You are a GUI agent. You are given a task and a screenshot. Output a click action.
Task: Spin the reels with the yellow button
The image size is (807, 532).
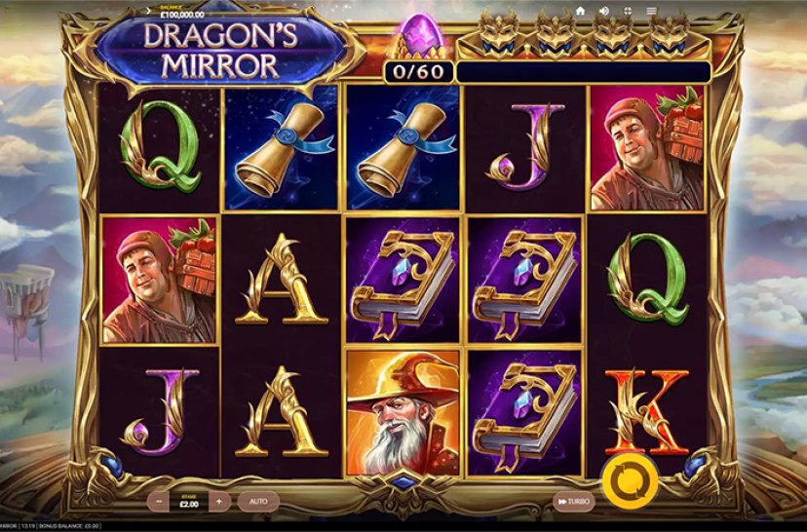point(631,481)
